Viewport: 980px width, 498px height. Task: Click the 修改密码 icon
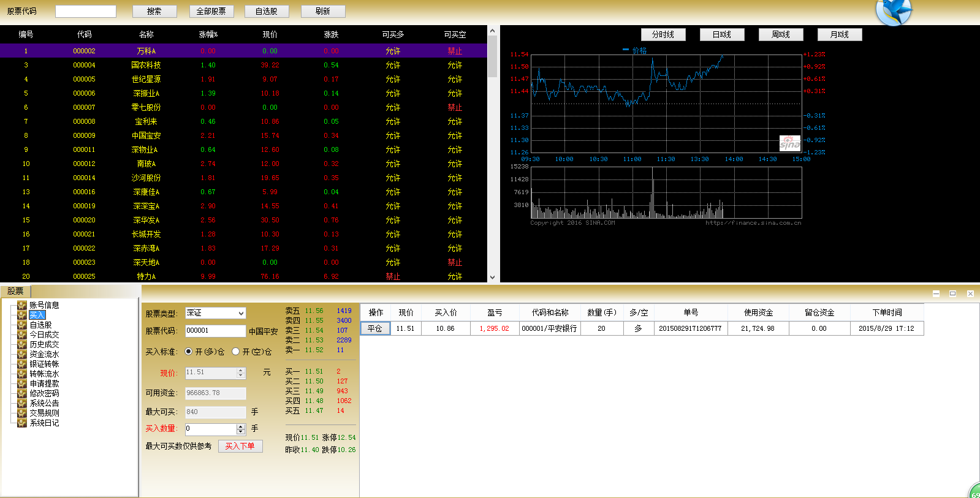tap(22, 393)
